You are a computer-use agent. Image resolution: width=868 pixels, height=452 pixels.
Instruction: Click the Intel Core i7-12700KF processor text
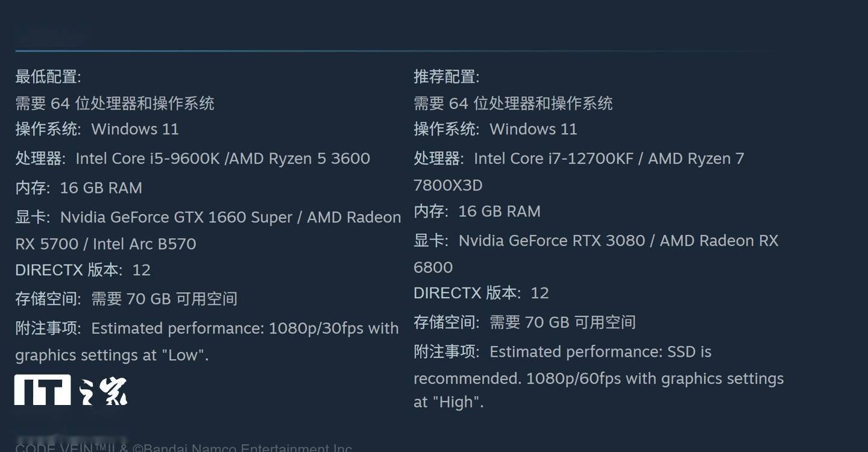click(x=553, y=159)
